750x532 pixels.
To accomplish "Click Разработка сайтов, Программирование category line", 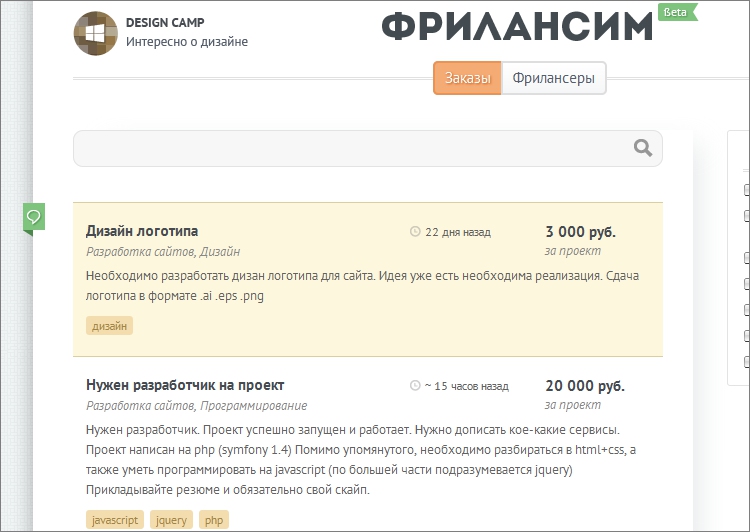I will point(197,406).
